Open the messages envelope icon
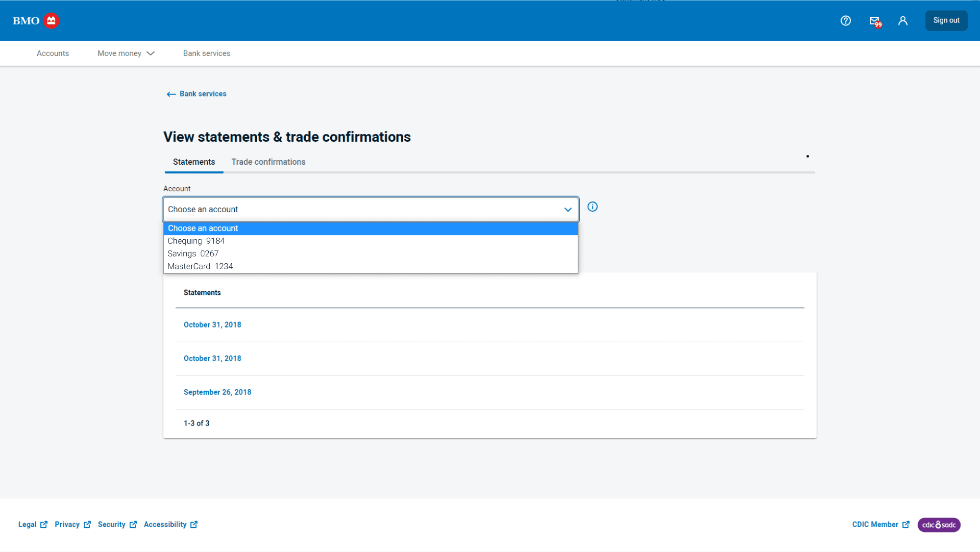Screen dimensions: 980x552 (875, 21)
